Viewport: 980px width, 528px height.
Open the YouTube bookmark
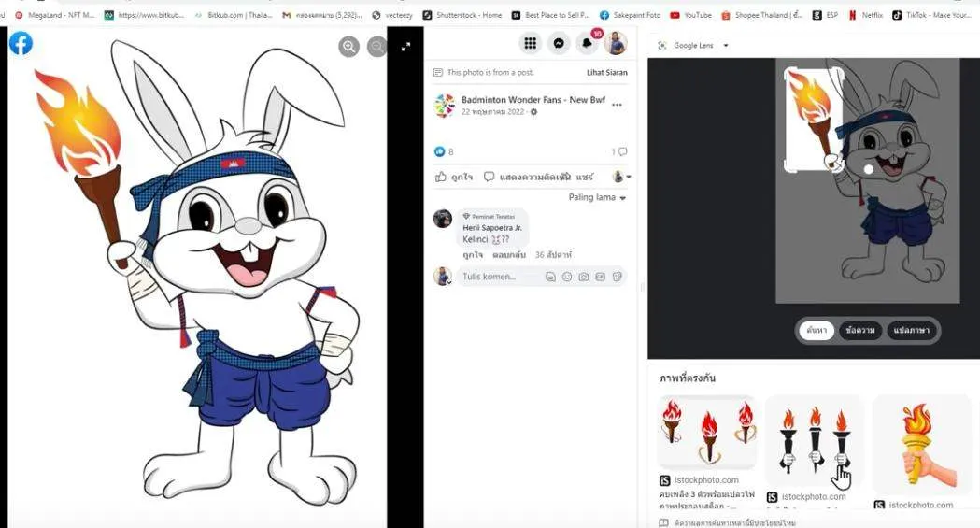click(x=690, y=15)
